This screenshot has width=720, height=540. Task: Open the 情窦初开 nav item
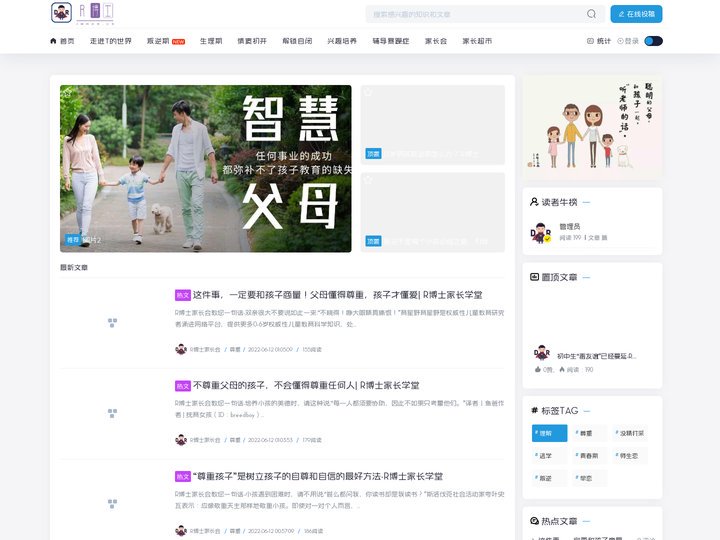[x=252, y=41]
